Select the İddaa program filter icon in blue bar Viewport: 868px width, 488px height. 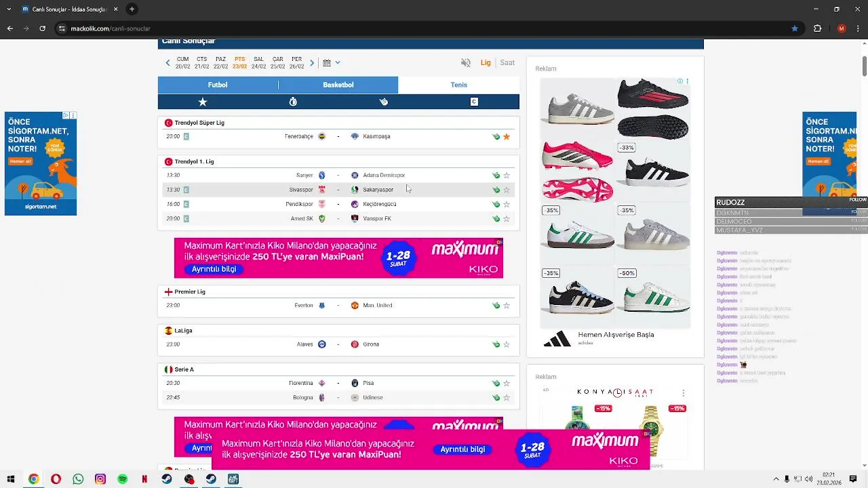384,102
